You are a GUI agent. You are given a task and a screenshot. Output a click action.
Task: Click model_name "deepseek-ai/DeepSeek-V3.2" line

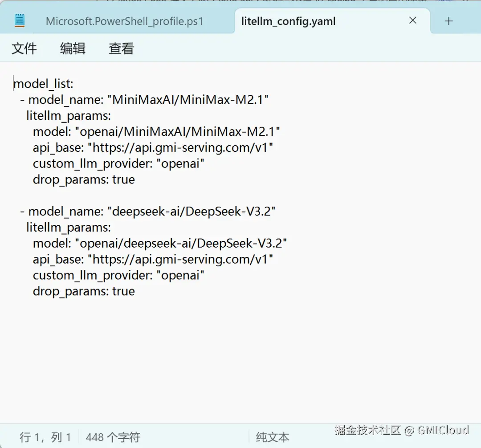147,211
